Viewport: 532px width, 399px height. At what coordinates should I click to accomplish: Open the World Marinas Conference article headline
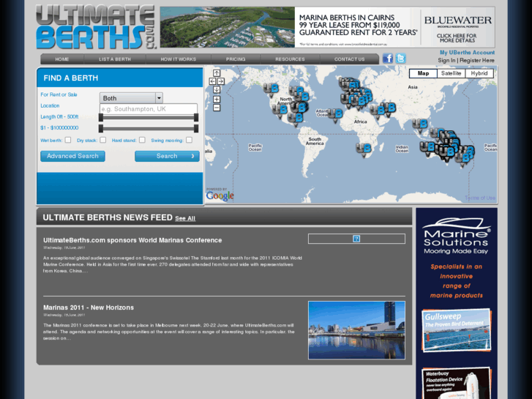[x=132, y=240]
